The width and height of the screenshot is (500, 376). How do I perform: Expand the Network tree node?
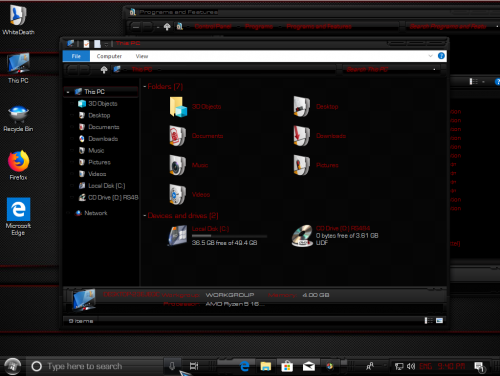click(x=68, y=213)
